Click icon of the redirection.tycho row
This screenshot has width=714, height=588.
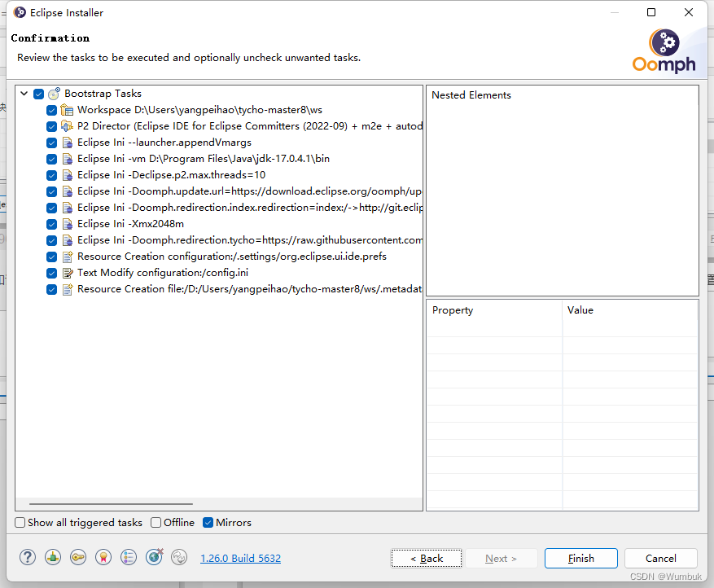tap(67, 240)
